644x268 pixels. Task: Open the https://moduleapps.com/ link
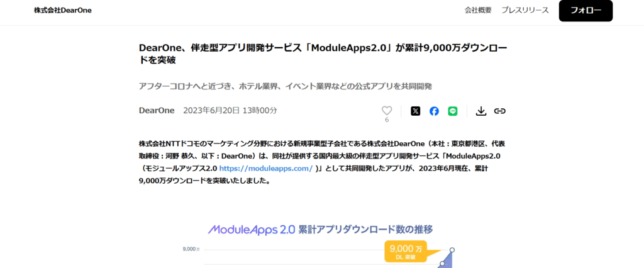pyautogui.click(x=266, y=168)
